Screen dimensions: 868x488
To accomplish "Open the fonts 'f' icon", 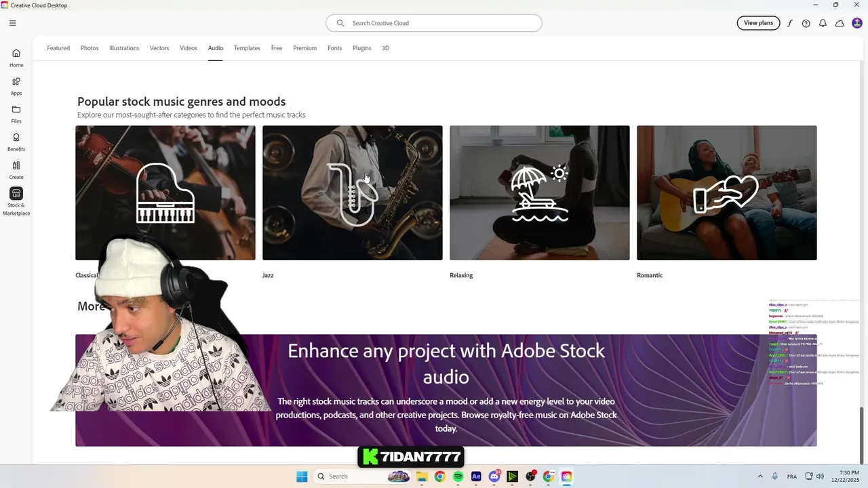I will pyautogui.click(x=789, y=23).
